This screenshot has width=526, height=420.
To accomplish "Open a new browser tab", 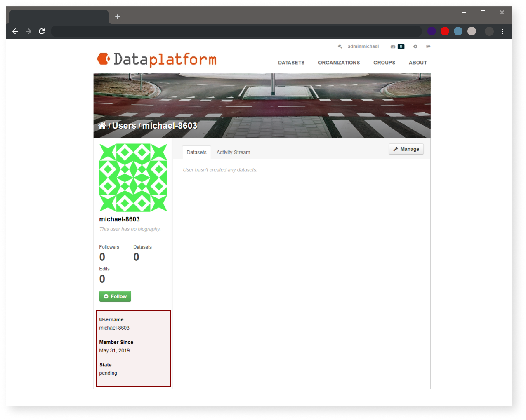I will click(118, 17).
